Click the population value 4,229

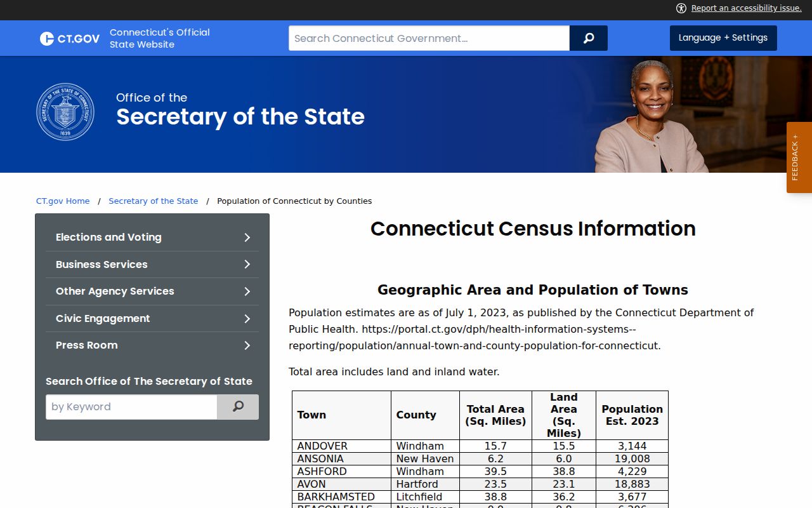tap(632, 472)
